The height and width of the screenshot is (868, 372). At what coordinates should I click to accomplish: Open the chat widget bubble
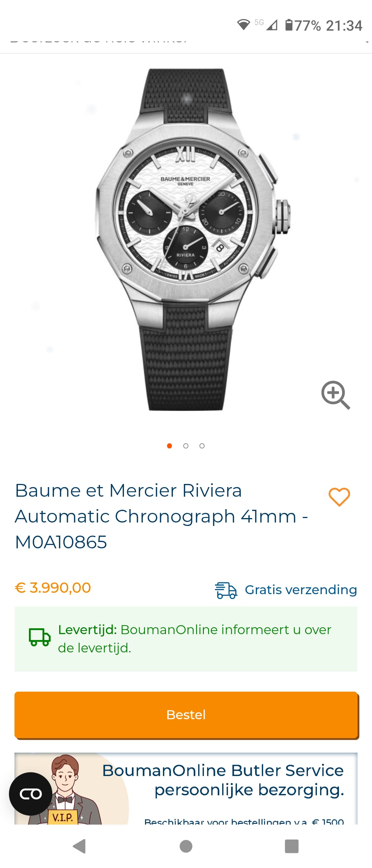coord(31,794)
